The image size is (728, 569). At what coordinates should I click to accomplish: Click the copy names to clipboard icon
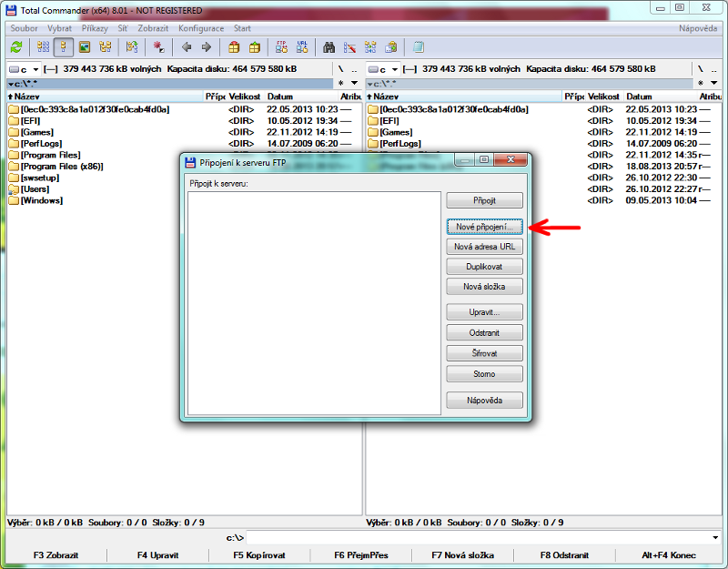click(391, 47)
